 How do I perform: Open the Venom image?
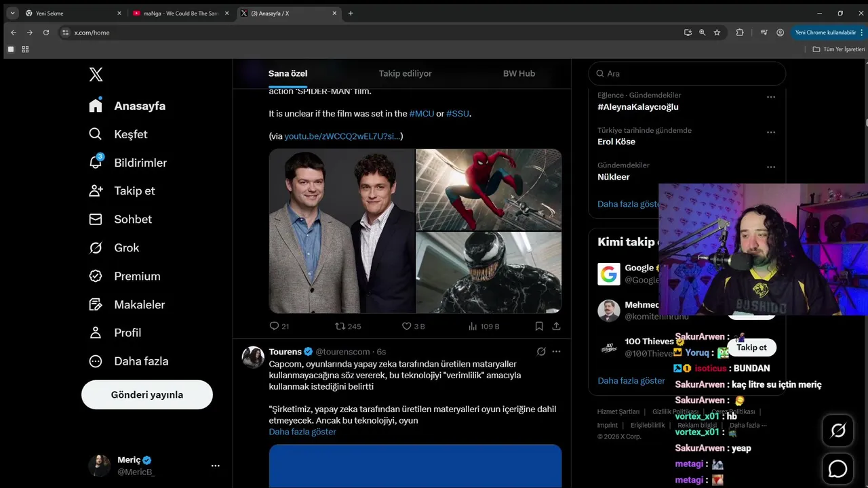point(489,272)
